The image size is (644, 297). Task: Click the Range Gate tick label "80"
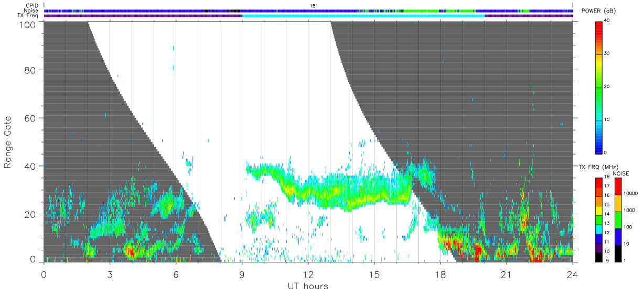tap(31, 69)
